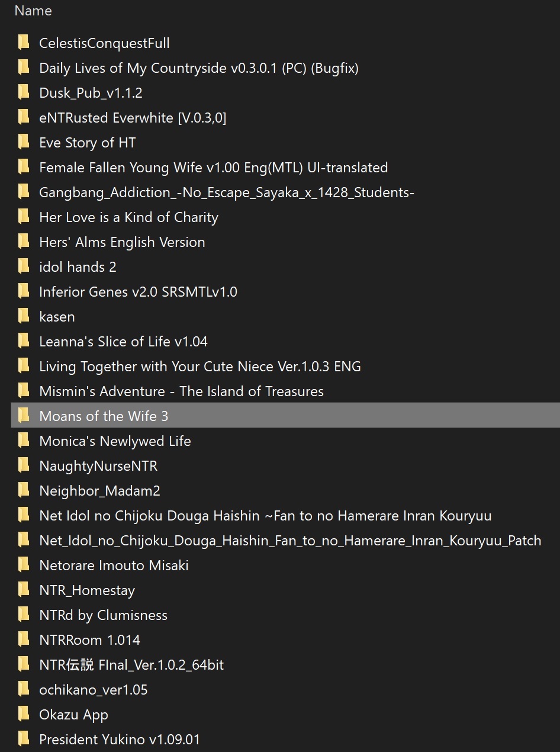Viewport: 560px width, 752px height.
Task: Select Netorare Imouto Misaki folder name
Action: 114,565
